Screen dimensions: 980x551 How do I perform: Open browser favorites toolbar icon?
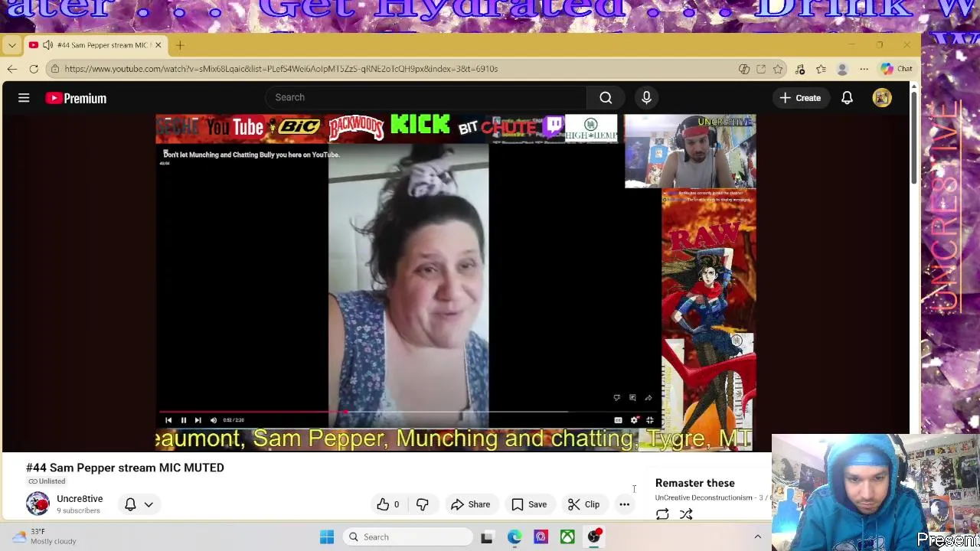point(821,69)
